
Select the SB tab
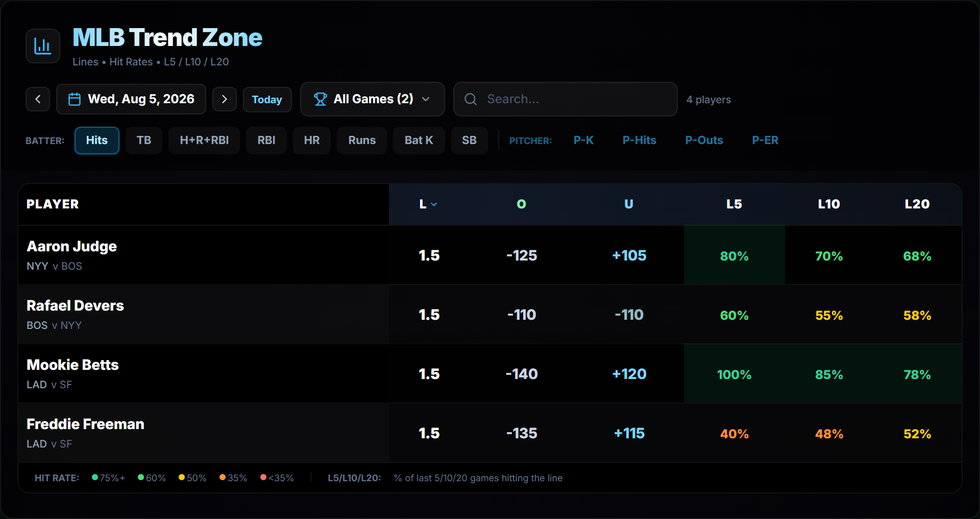[470, 140]
